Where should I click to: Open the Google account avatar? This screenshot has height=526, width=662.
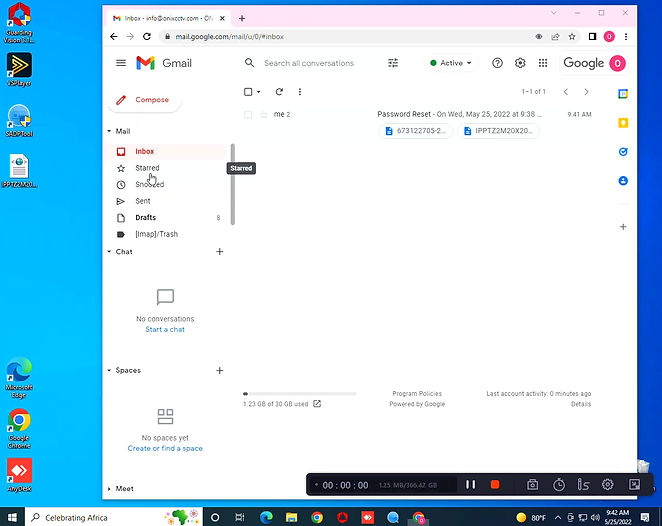pyautogui.click(x=617, y=63)
